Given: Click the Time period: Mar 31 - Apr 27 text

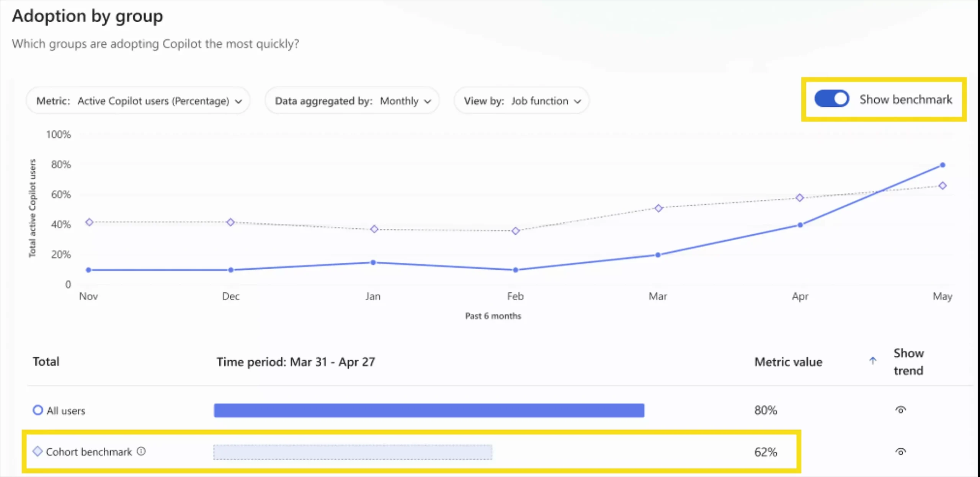Looking at the screenshot, I should (x=296, y=362).
